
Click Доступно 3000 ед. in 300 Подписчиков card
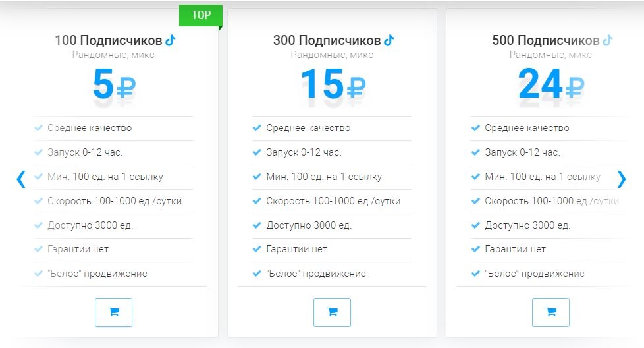[309, 225]
